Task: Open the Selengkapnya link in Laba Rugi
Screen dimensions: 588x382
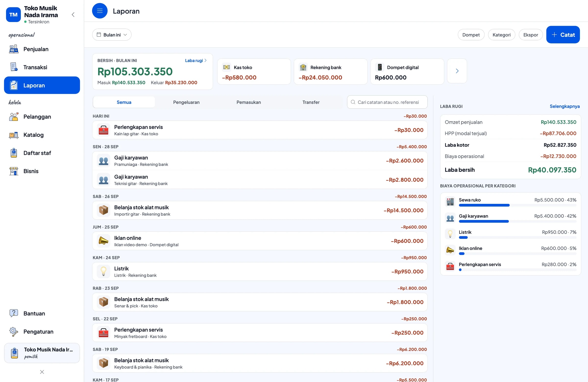Action: tap(564, 107)
